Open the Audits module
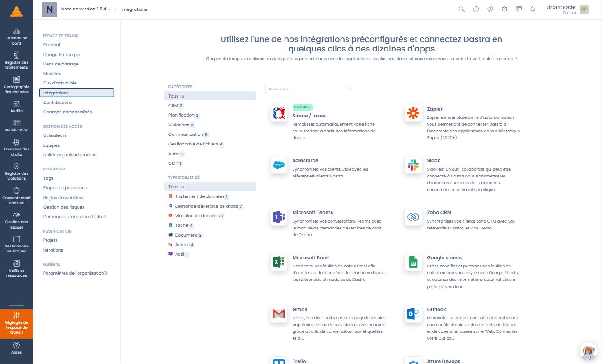Image resolution: width=603 pixels, height=364 pixels. click(x=16, y=107)
